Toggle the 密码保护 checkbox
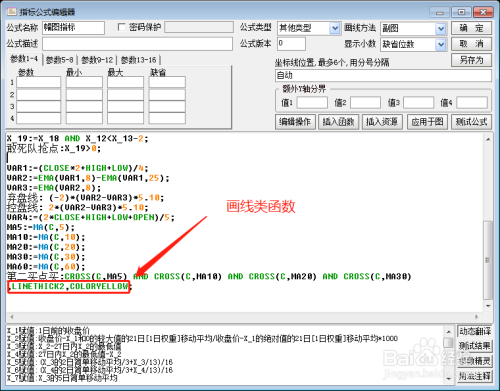 [x=122, y=27]
